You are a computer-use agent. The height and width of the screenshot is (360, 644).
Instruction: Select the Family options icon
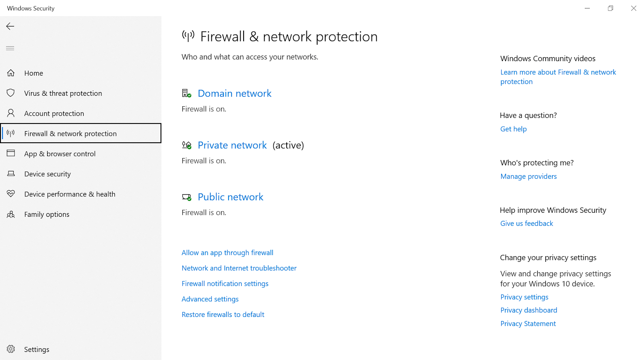coord(11,214)
